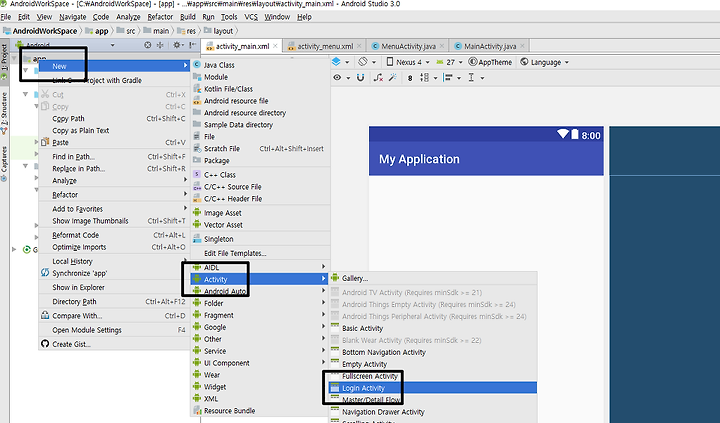Select Java Class in New submenu
720x423 pixels.
[260, 65]
